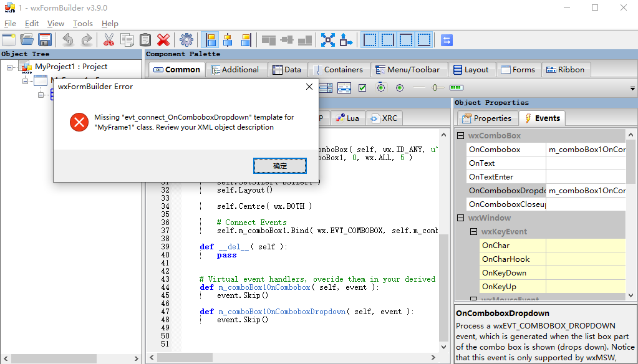The image size is (638, 364).
Task: Click the Delete item red X icon
Action: pos(163,39)
